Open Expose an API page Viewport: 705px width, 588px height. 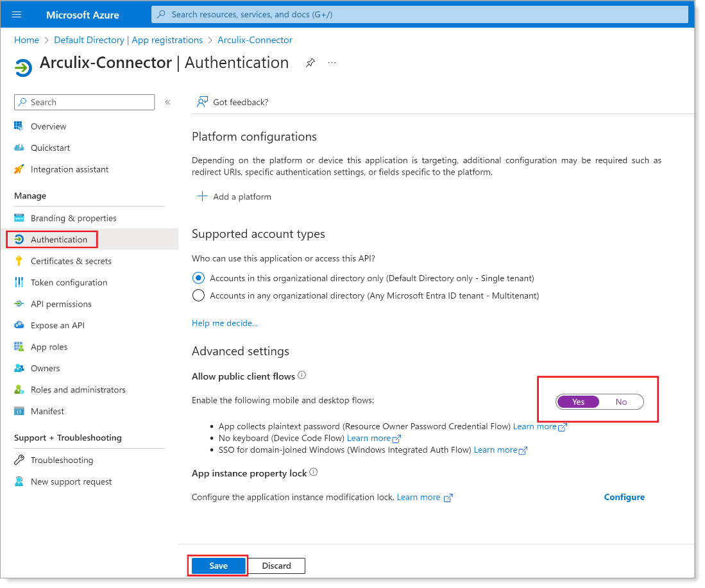[x=58, y=325]
